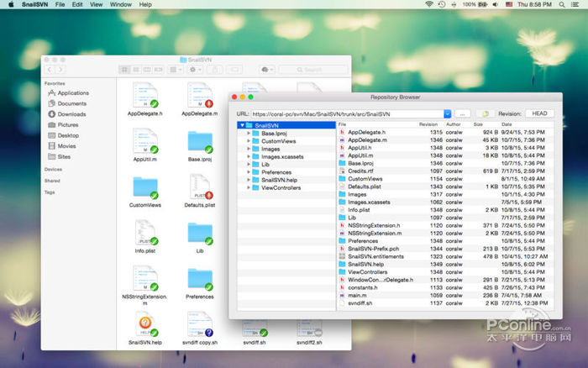The image size is (588, 368).
Task: Open the Finder action gear menu
Action: coord(192,69)
